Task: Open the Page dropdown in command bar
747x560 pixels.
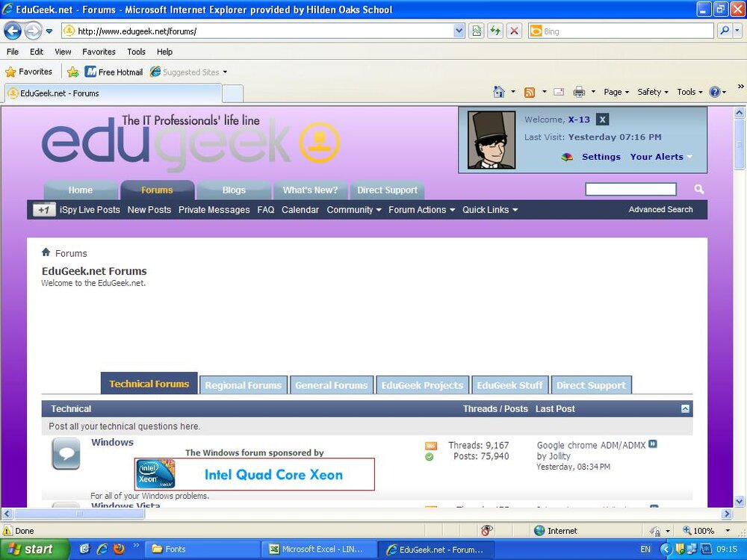Action: pos(616,92)
